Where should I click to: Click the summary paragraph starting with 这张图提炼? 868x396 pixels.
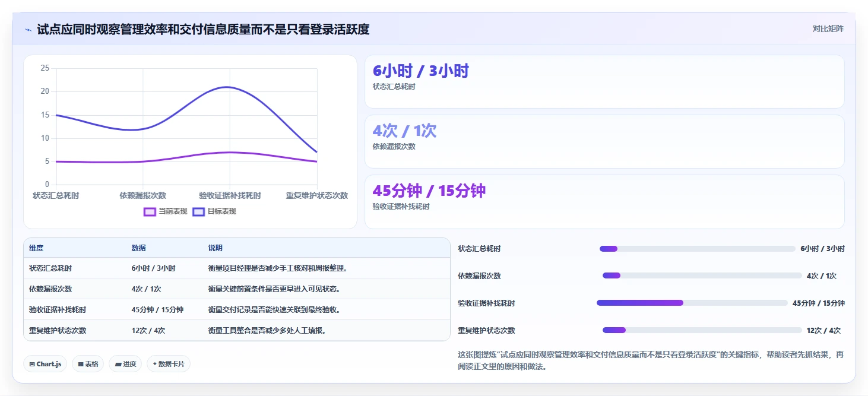click(x=651, y=360)
